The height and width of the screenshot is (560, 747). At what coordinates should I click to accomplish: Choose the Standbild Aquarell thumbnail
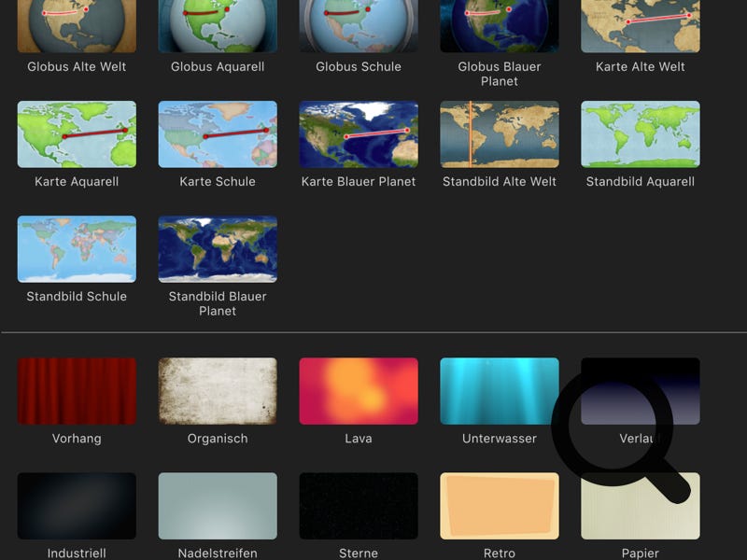(641, 134)
